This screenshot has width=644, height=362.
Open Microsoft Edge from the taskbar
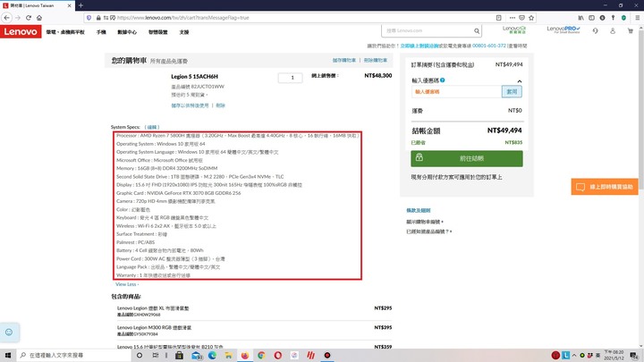(212, 355)
